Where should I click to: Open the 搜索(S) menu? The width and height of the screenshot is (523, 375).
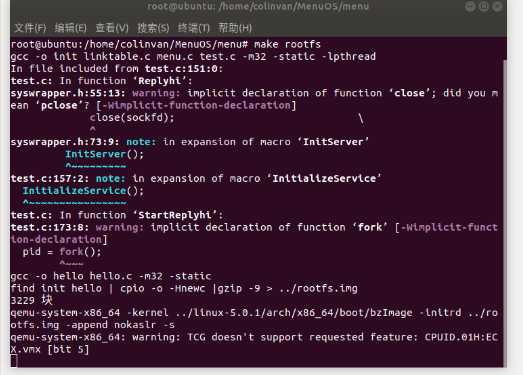pos(153,28)
